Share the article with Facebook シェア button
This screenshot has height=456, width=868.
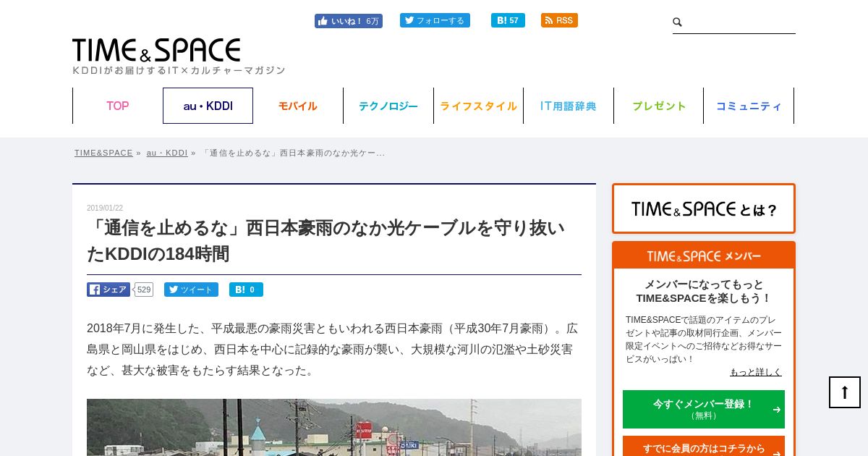[x=109, y=290]
